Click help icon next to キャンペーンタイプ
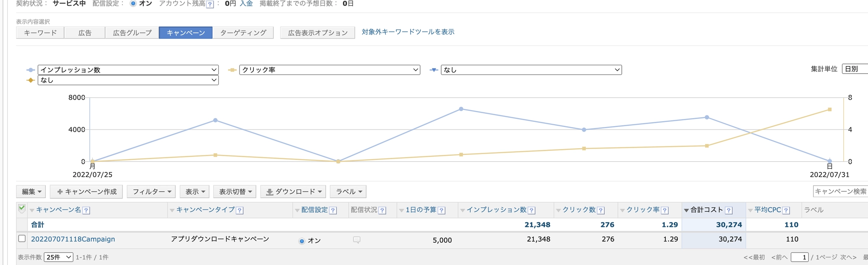The height and width of the screenshot is (265, 868). [239, 210]
